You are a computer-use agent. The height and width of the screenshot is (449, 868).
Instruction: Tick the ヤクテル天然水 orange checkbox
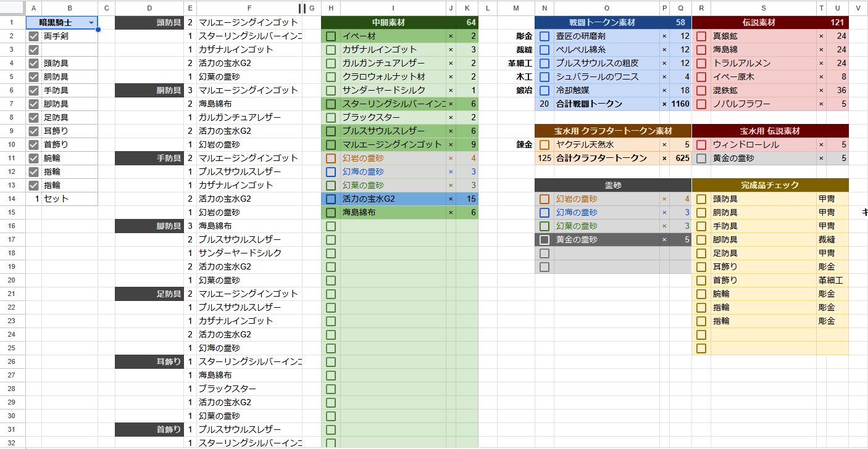[545, 145]
